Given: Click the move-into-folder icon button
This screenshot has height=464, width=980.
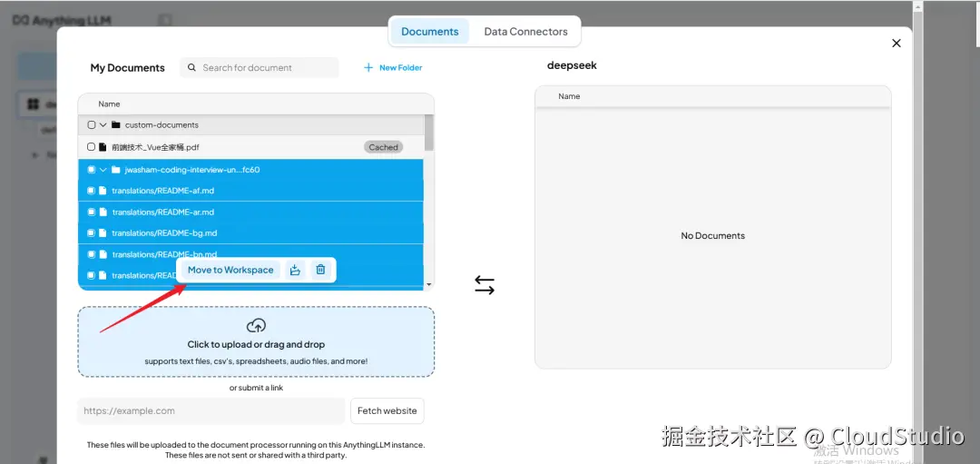Looking at the screenshot, I should (x=295, y=271).
